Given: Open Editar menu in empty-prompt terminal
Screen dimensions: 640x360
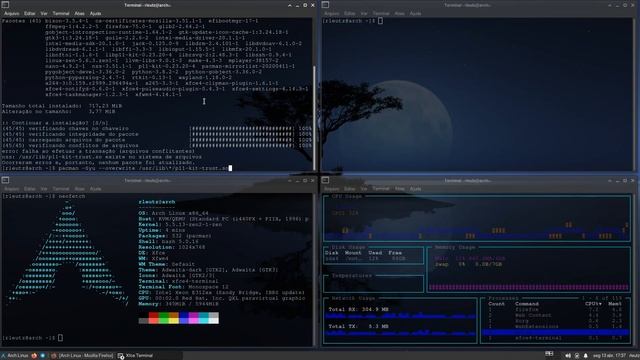Looking at the screenshot, I should click(349, 13).
